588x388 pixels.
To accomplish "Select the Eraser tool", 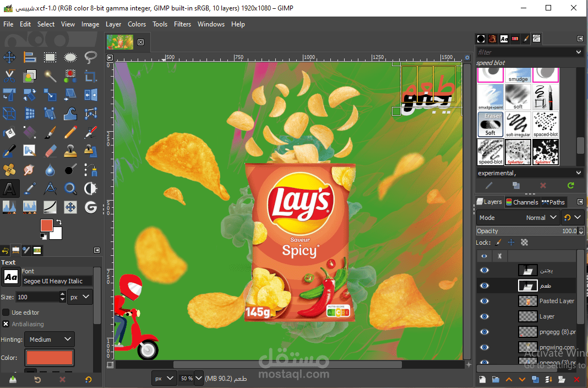I will tap(50, 151).
